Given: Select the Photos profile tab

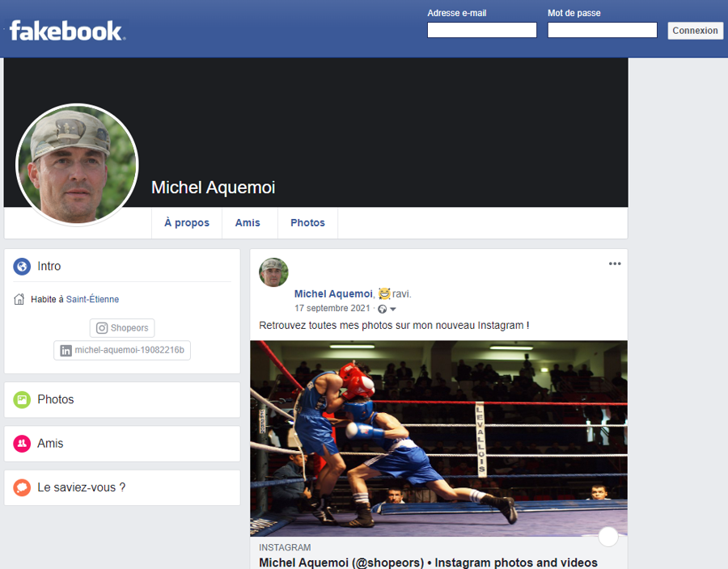Looking at the screenshot, I should pyautogui.click(x=307, y=223).
